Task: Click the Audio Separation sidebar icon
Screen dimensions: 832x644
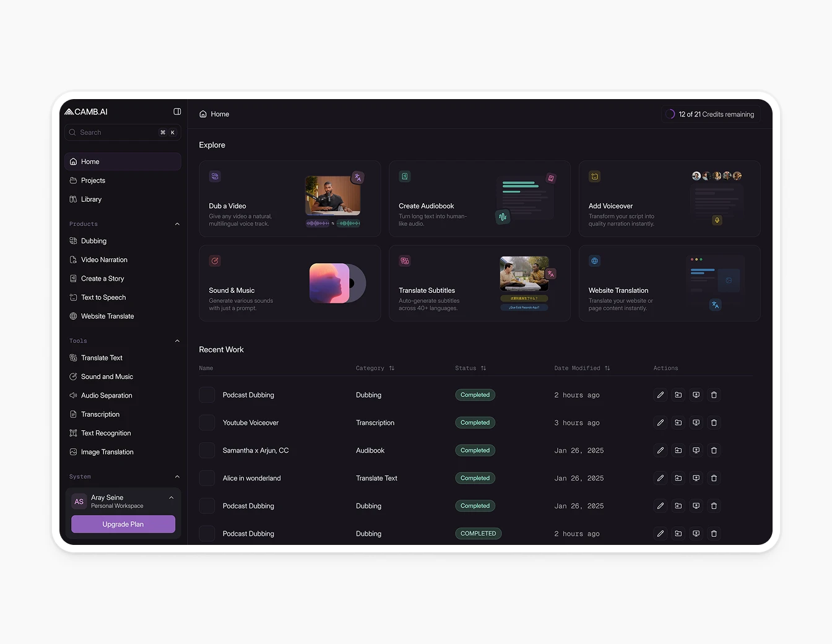Action: point(74,395)
